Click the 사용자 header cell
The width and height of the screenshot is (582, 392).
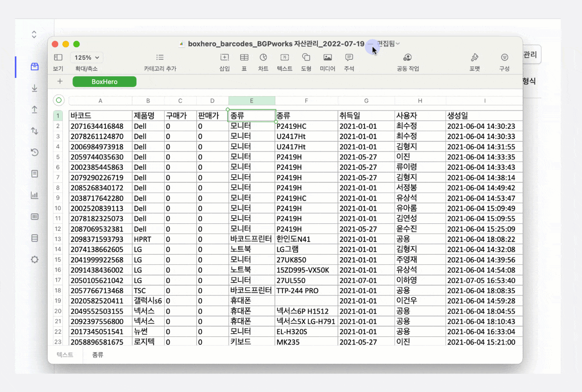point(420,115)
